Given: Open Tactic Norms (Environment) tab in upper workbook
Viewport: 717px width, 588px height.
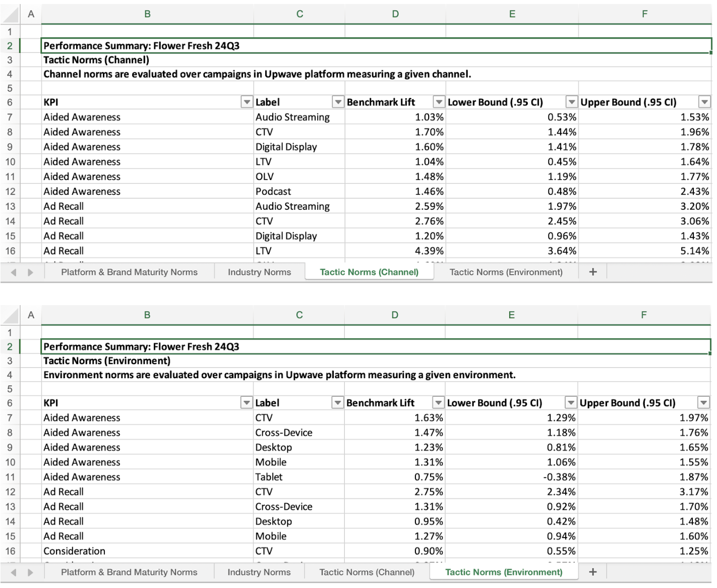Looking at the screenshot, I should [x=506, y=272].
